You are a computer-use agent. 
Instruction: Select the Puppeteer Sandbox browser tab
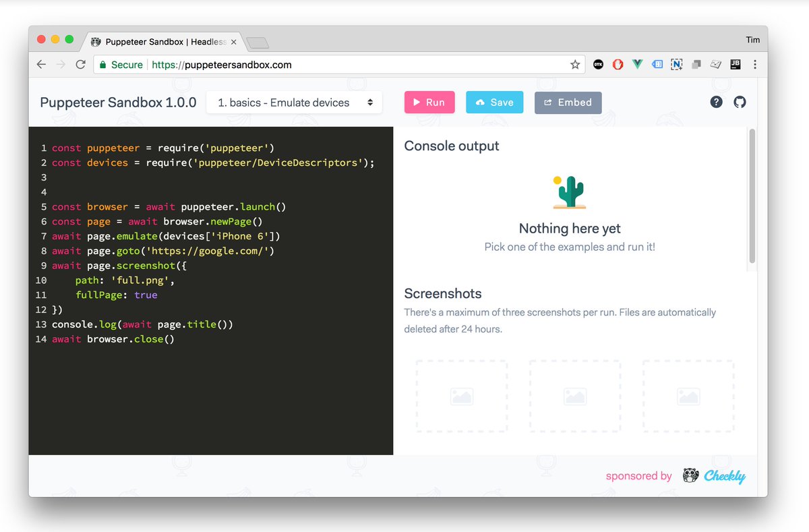(164, 42)
